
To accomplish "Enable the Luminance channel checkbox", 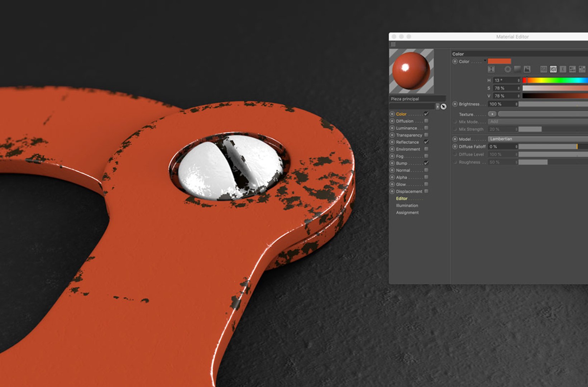I will [x=426, y=128].
